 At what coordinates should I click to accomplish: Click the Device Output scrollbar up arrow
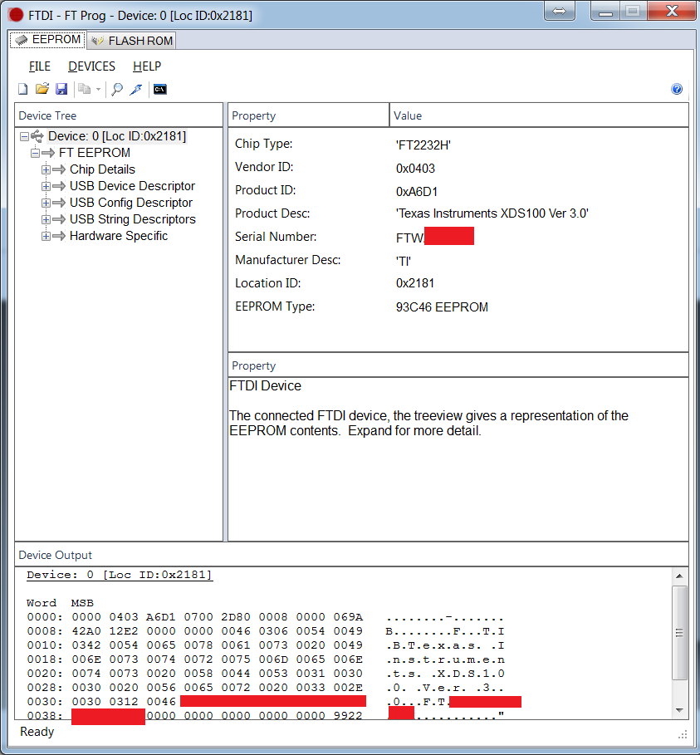(x=679, y=576)
